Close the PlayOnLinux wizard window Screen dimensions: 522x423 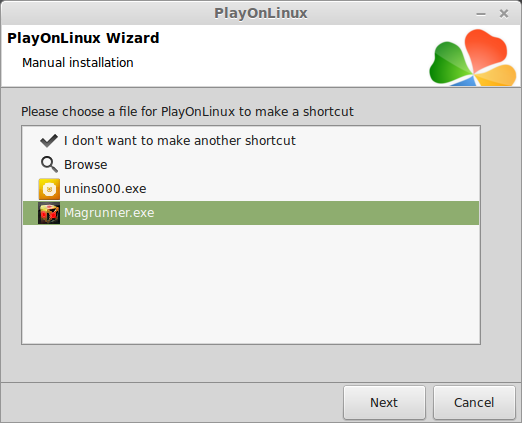[504, 14]
